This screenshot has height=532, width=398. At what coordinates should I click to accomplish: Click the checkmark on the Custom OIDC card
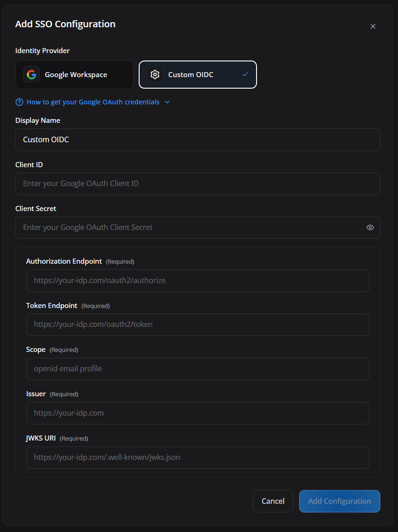(x=245, y=74)
